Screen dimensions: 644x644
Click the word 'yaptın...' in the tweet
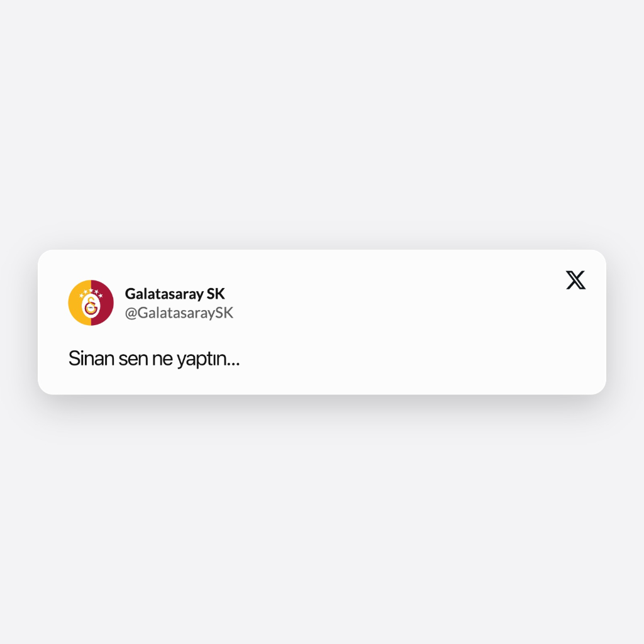point(208,360)
